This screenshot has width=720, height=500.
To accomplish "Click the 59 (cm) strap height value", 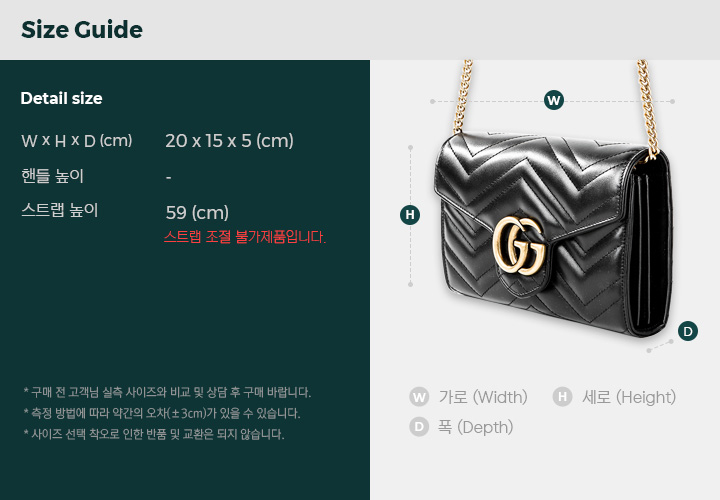I will [197, 213].
